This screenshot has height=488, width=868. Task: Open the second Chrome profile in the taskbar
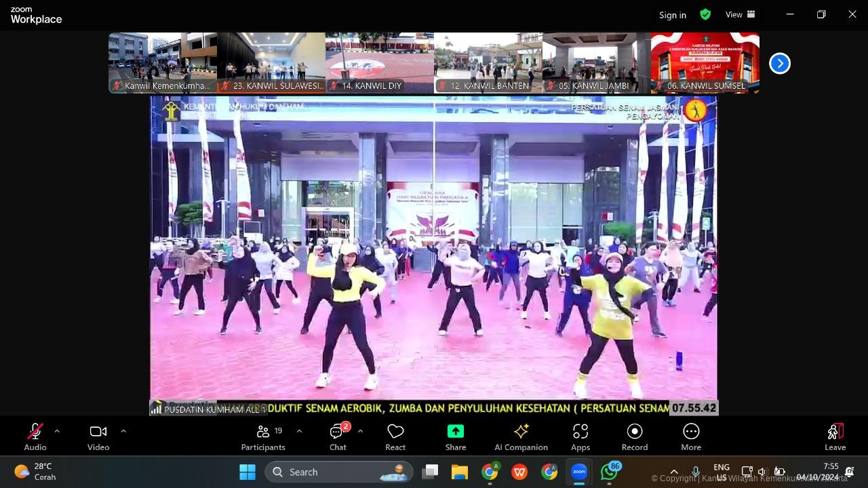(x=549, y=472)
